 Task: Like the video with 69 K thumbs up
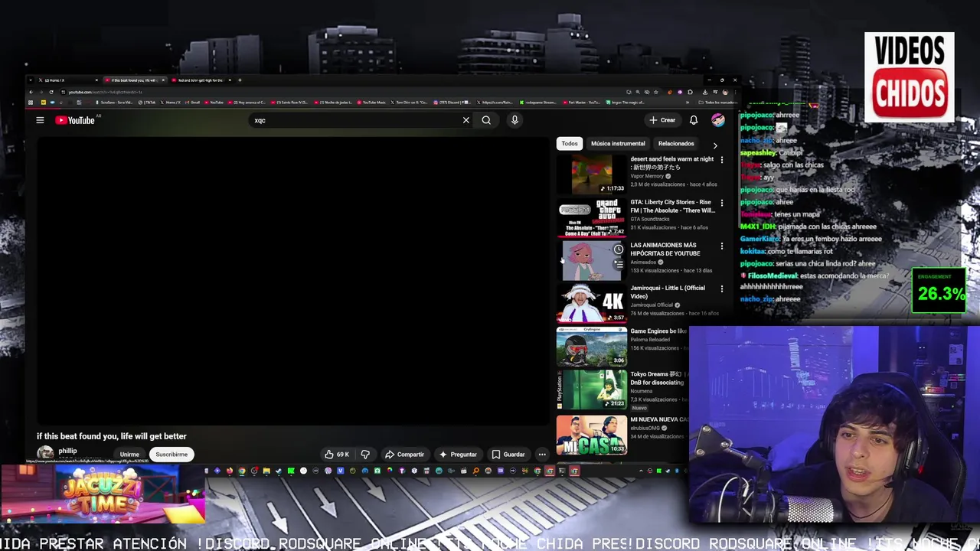(x=337, y=455)
